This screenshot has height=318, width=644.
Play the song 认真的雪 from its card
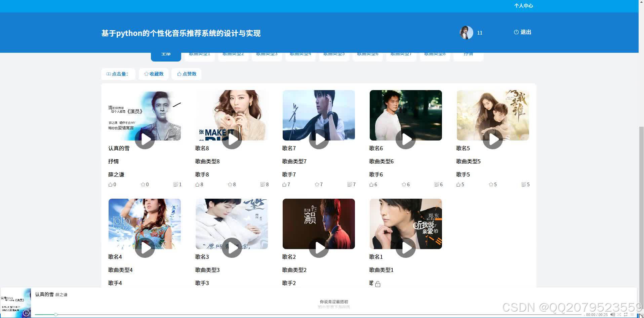[145, 139]
